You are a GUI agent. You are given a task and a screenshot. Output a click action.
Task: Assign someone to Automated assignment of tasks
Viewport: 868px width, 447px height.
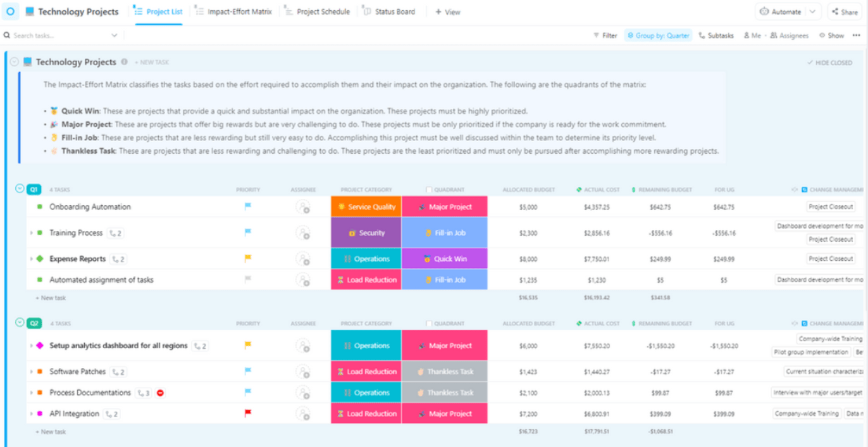click(303, 280)
